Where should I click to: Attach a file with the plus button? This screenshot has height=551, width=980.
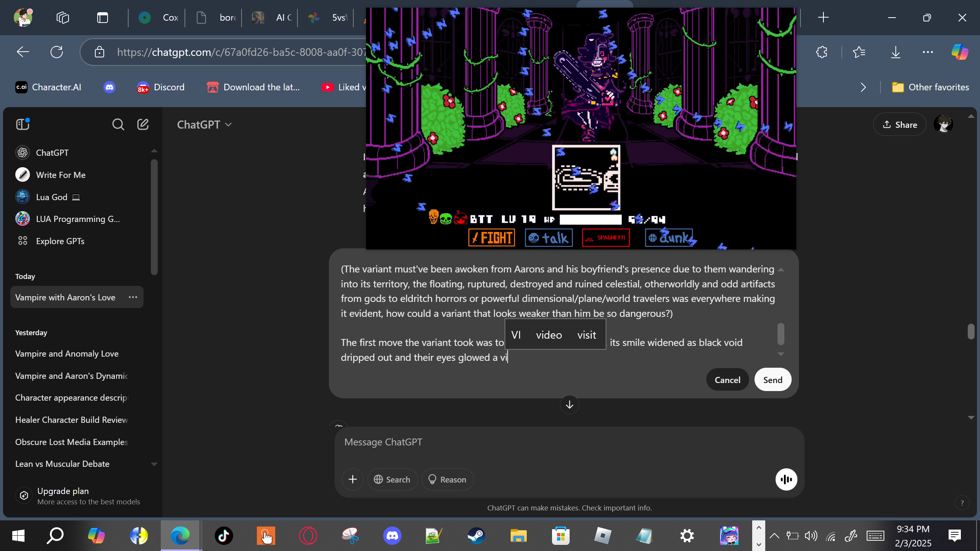tap(353, 479)
